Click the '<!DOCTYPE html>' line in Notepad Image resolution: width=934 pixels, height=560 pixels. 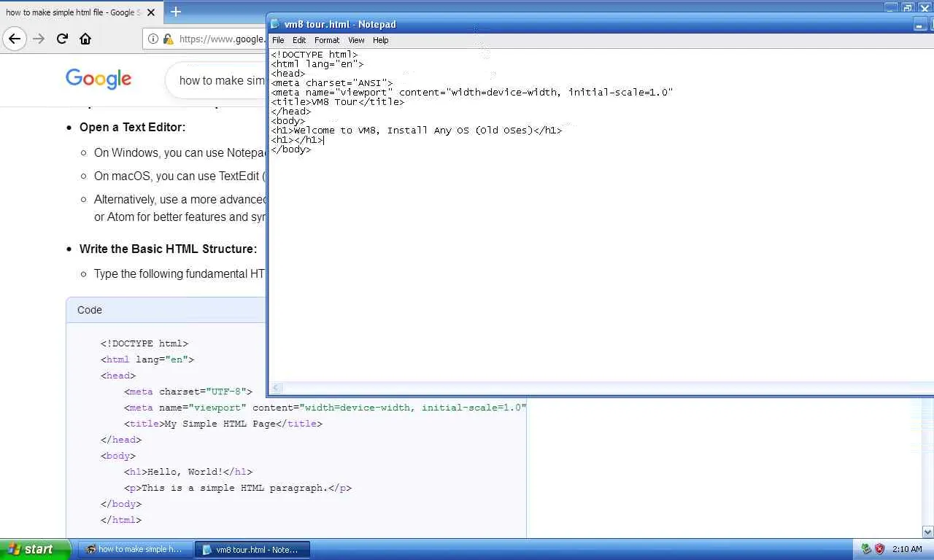314,55
